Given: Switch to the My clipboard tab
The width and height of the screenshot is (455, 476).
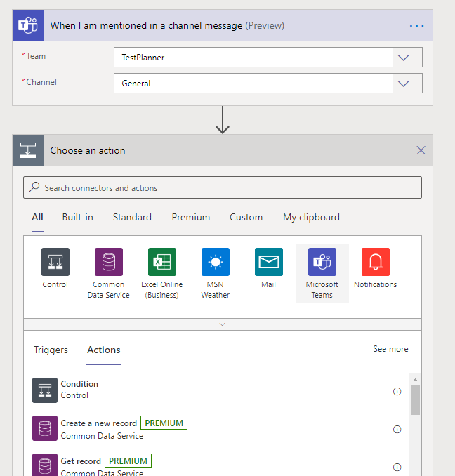Looking at the screenshot, I should pyautogui.click(x=311, y=218).
